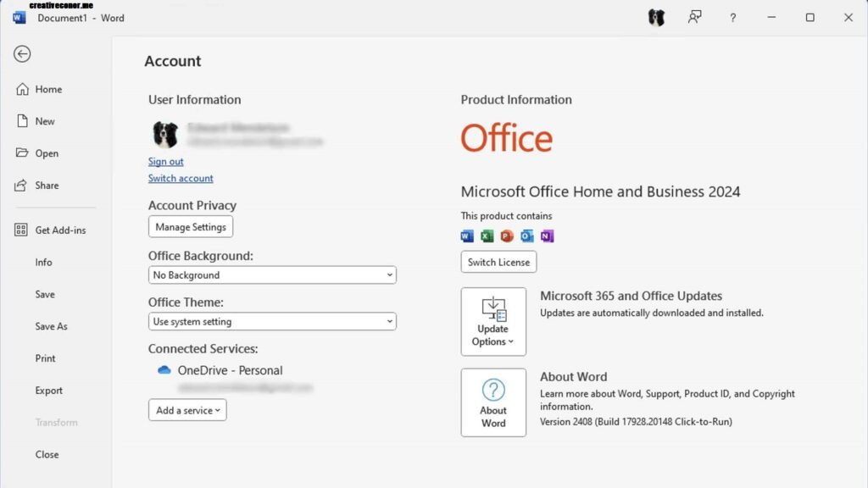Open the Print page
Image resolution: width=868 pixels, height=488 pixels.
pos(46,358)
